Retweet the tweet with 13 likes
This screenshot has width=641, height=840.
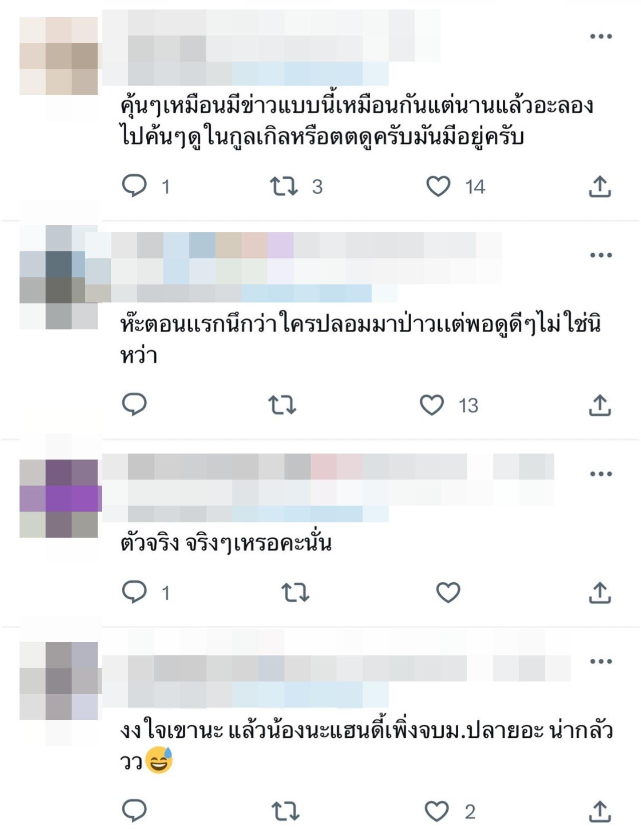click(x=282, y=405)
